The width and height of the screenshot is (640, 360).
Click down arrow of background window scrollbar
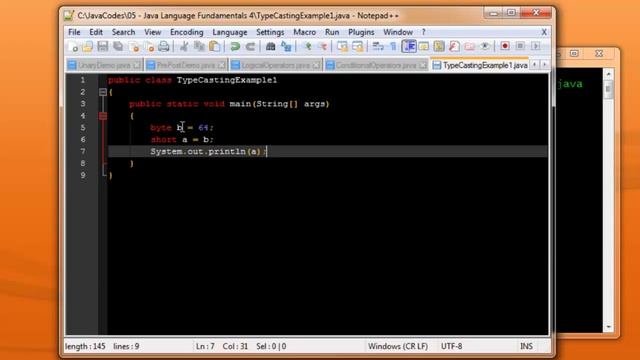[608, 327]
